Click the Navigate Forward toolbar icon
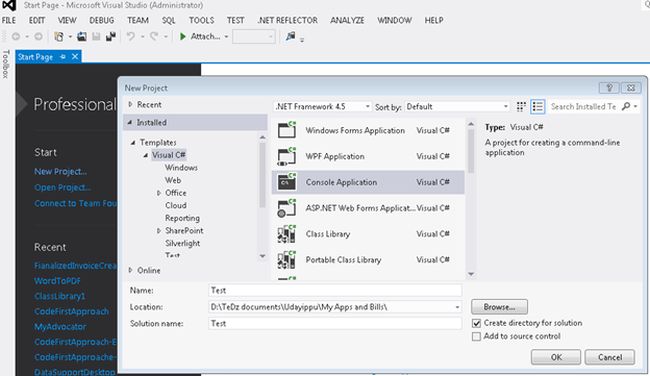Screen dimensions: 650x376 pos(38,36)
